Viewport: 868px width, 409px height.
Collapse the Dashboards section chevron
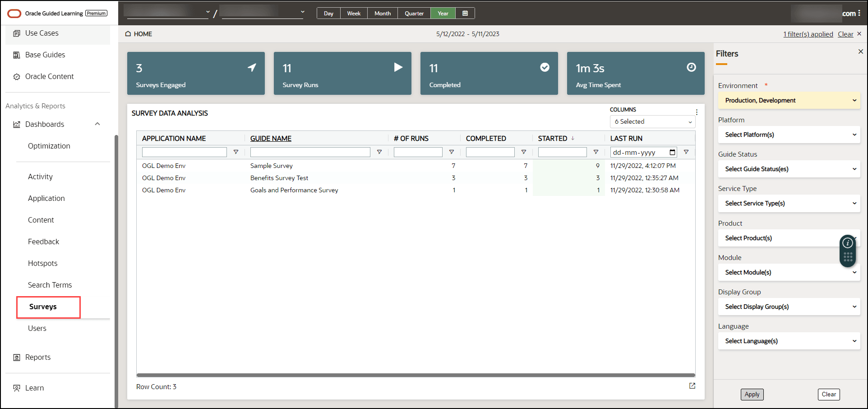(97, 124)
